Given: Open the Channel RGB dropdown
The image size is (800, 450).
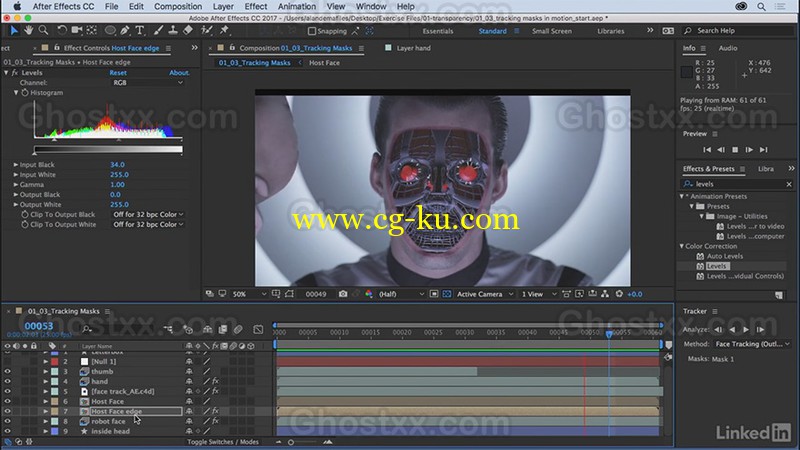Looking at the screenshot, I should (x=147, y=83).
